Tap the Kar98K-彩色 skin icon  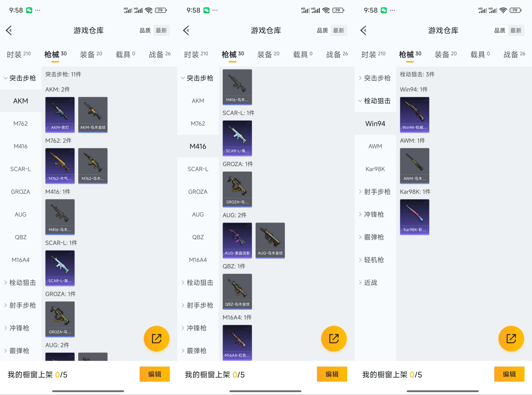414,217
